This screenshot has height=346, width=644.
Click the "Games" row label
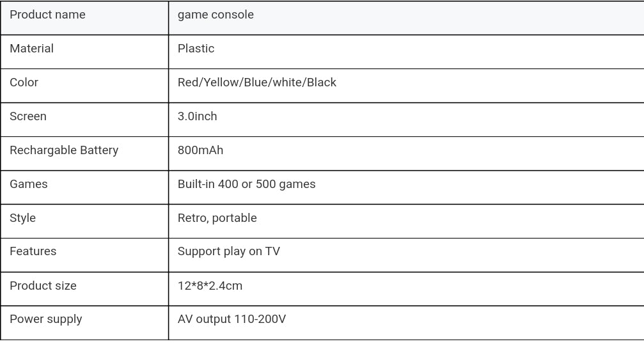click(x=29, y=184)
